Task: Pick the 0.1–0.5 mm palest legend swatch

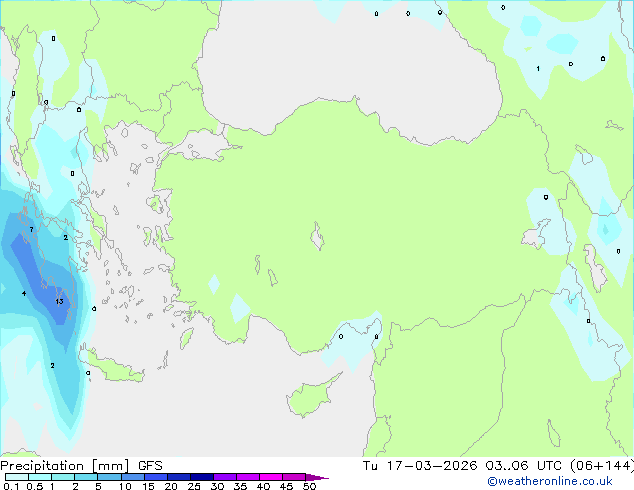Action: coord(17,477)
